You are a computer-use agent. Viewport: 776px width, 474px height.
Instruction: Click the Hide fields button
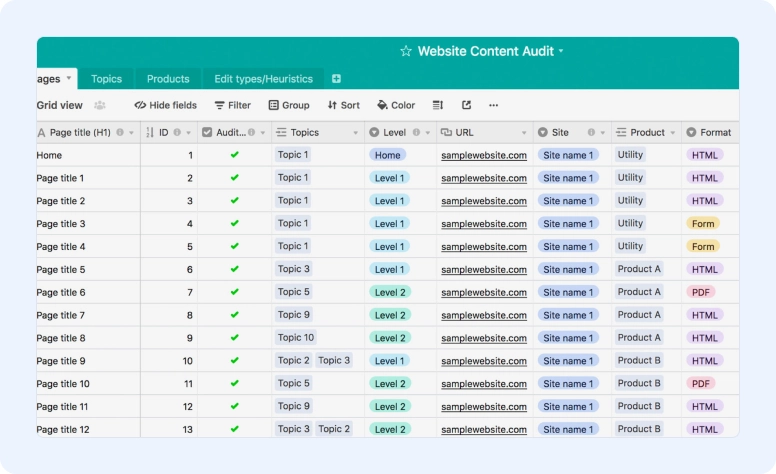[166, 105]
